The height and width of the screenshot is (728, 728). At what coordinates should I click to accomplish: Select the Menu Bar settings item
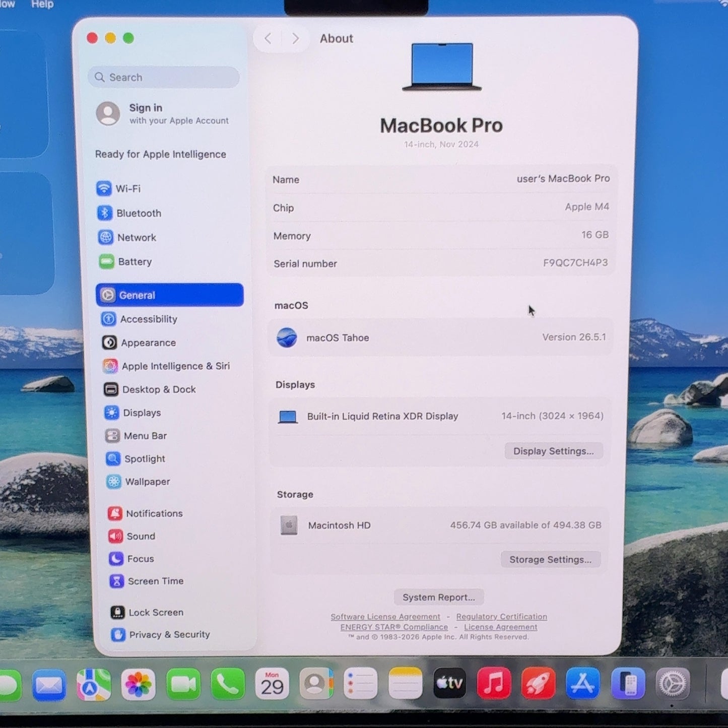(136, 436)
